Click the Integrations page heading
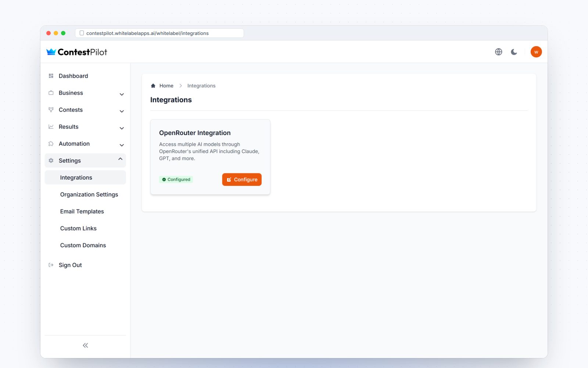This screenshot has height=368, width=588. point(171,100)
